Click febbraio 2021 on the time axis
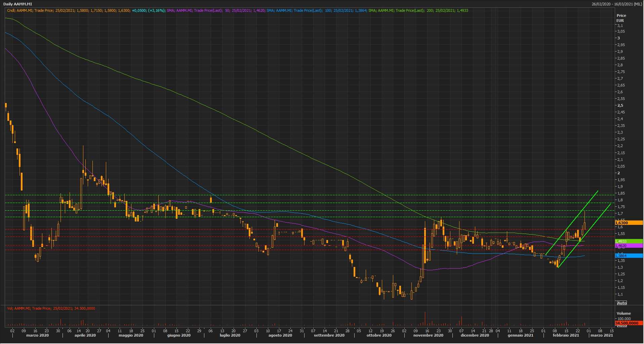 pyautogui.click(x=566, y=335)
